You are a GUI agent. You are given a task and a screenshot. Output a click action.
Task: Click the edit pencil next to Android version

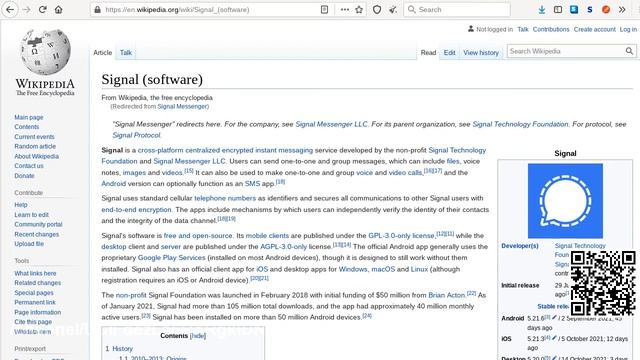(554, 317)
